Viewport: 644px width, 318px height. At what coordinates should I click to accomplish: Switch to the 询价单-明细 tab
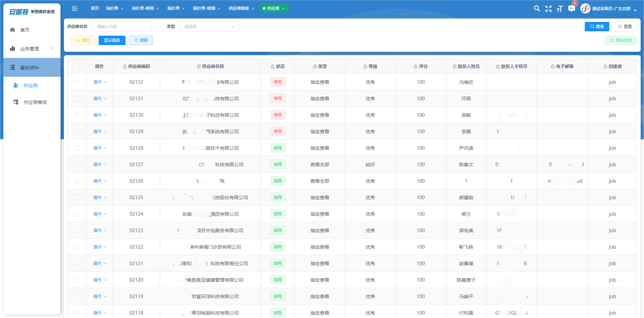pyautogui.click(x=143, y=8)
